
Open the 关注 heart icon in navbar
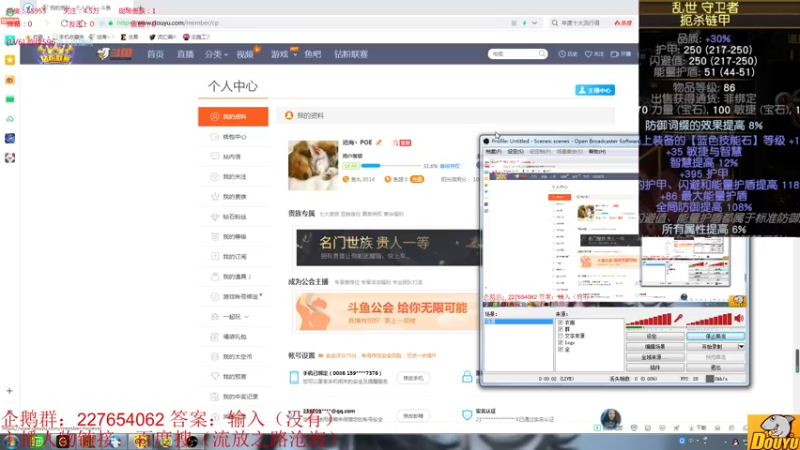tap(594, 54)
